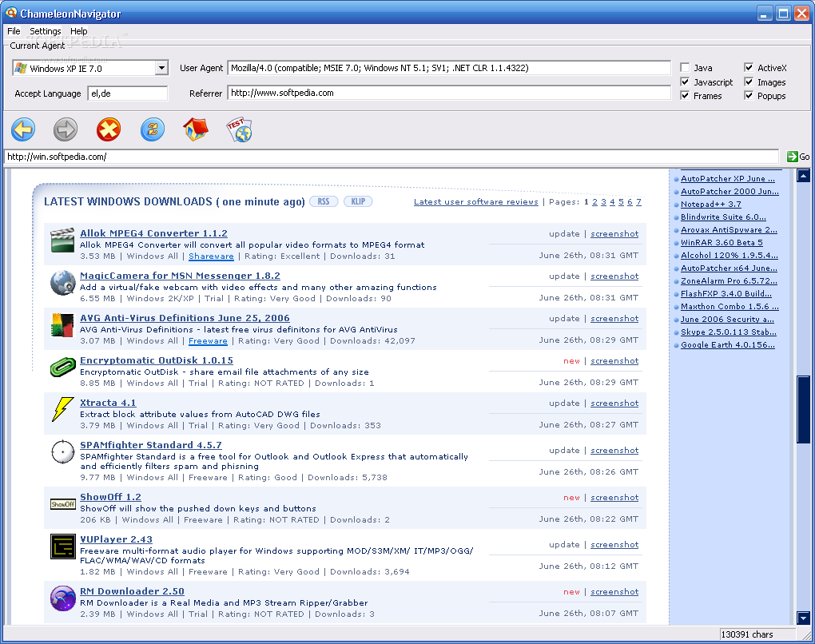Open FlashFXP 3.4.0 Build sidebar link

click(726, 294)
